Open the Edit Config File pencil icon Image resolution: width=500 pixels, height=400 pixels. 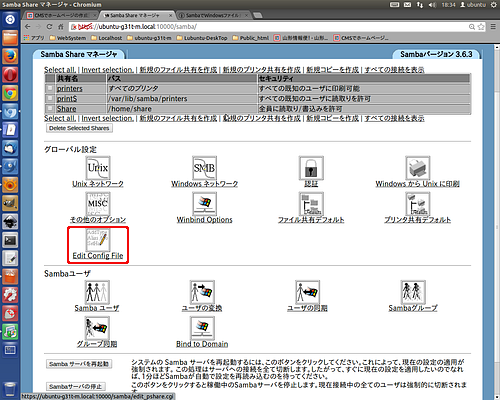coord(98,240)
